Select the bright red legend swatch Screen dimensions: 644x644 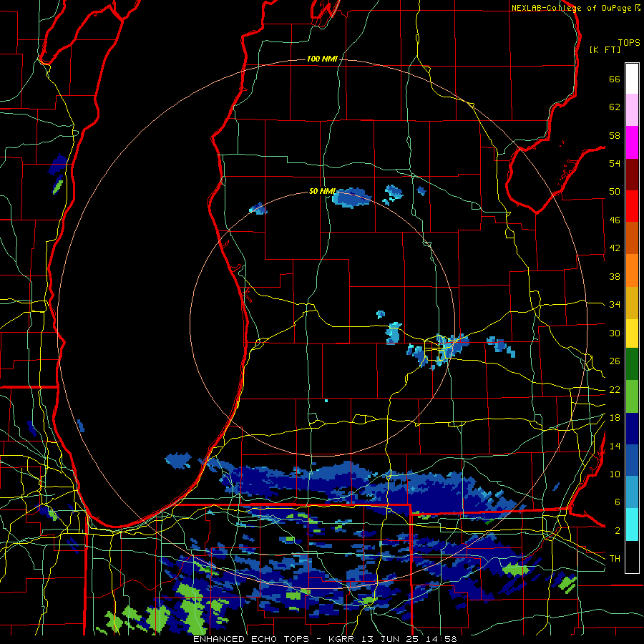(x=632, y=206)
